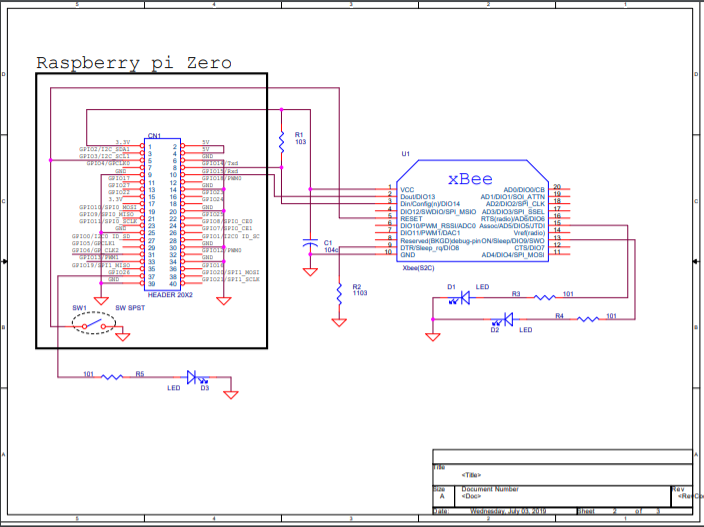The height and width of the screenshot is (527, 704).
Task: Click the "Document Number" heading in title block
Action: [490, 489]
